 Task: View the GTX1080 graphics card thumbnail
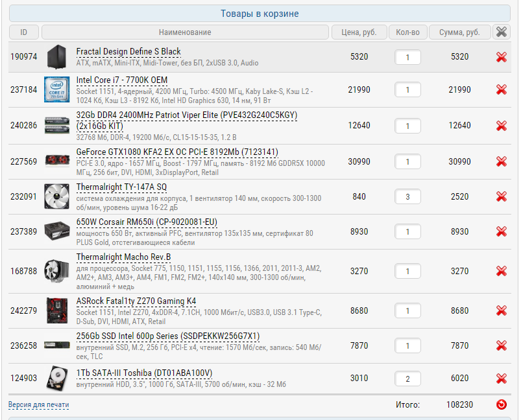click(x=57, y=161)
